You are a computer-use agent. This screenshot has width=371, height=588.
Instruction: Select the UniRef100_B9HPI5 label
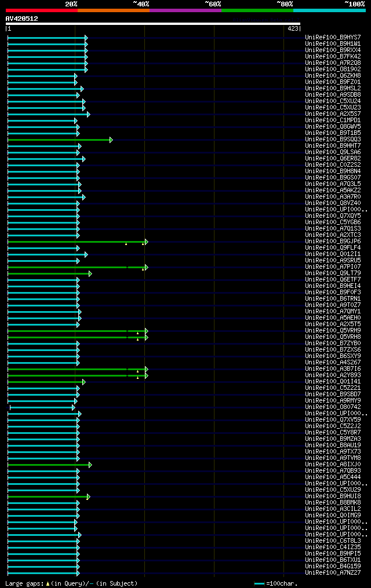tap(333, 554)
